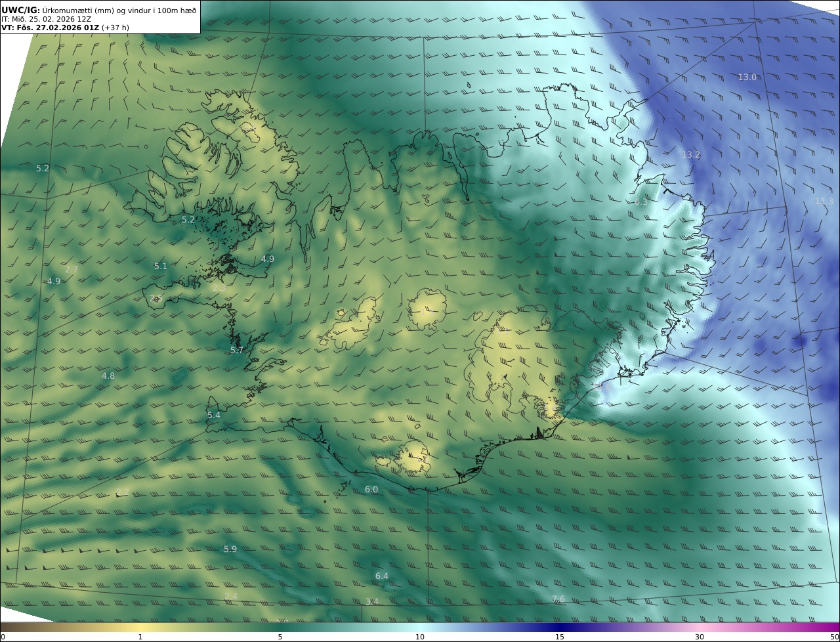840x642 pixels.
Task: Click the 3.4 value label
Action: coord(372,601)
